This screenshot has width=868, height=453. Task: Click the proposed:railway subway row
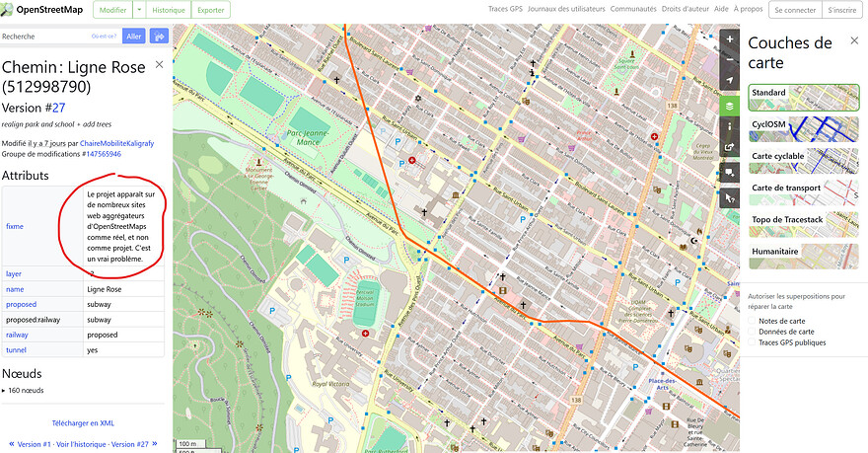83,320
